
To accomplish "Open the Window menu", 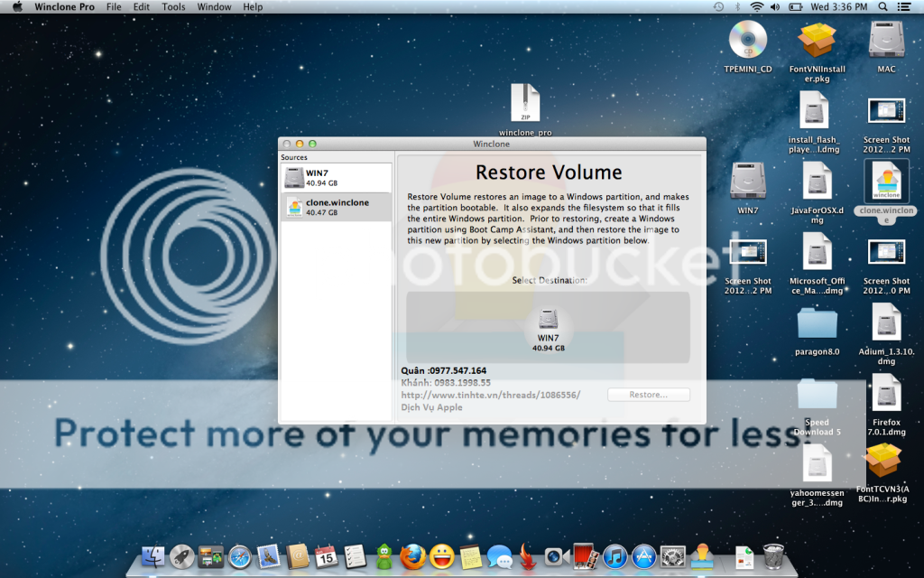I will tap(214, 7).
